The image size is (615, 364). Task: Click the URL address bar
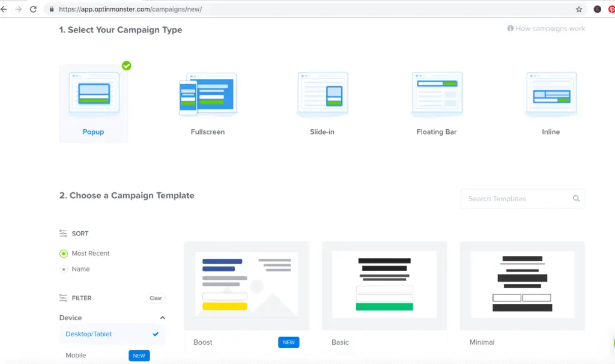click(314, 9)
